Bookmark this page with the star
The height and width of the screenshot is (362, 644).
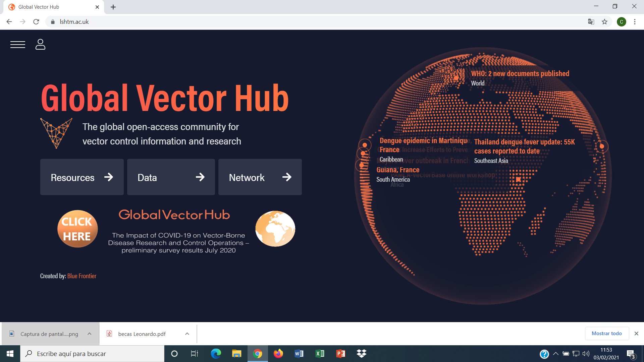(x=604, y=22)
